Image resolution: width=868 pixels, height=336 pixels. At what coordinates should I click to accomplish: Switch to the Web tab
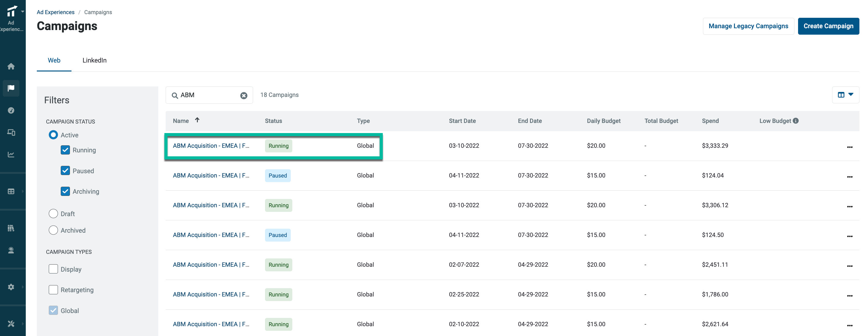(x=54, y=60)
